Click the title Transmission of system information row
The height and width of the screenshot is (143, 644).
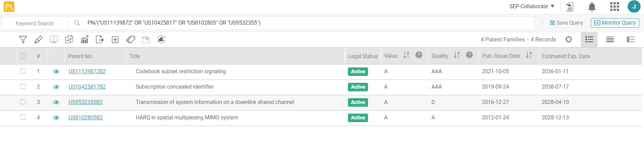click(x=215, y=102)
